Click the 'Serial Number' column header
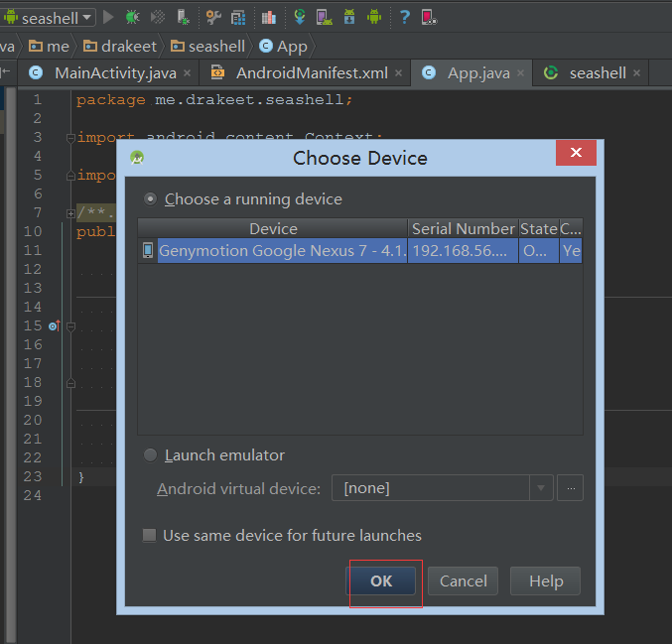Screen dimensions: 672x644 tap(464, 228)
